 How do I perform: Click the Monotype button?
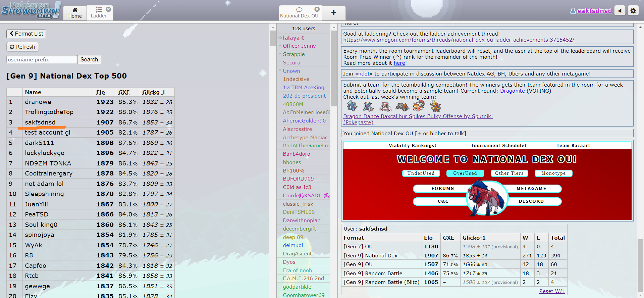tap(553, 173)
